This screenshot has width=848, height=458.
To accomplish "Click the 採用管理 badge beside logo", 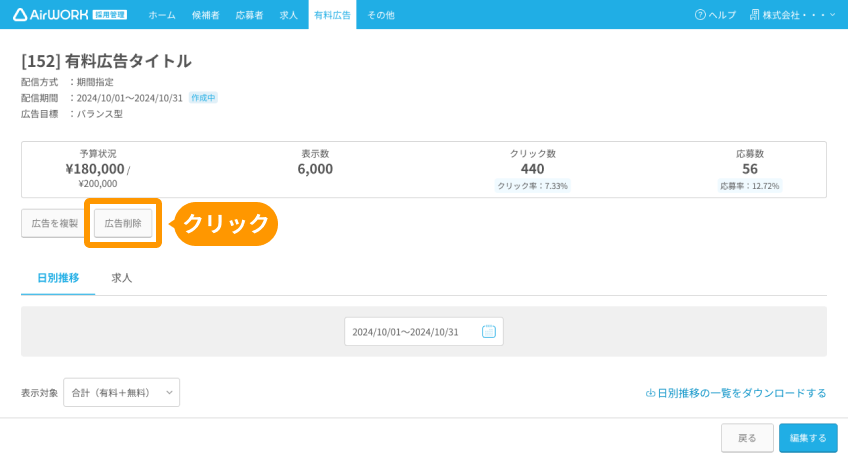I will click(x=110, y=15).
